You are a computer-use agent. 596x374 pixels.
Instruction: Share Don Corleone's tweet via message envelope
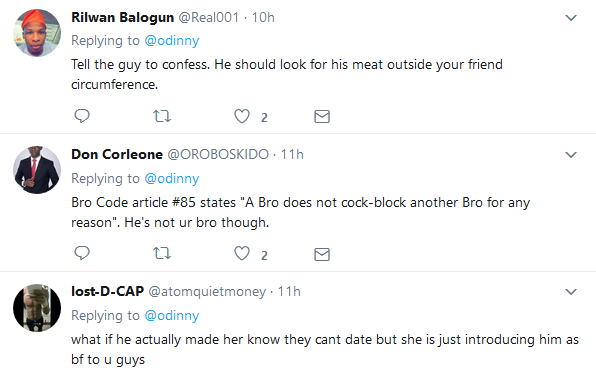pyautogui.click(x=322, y=254)
